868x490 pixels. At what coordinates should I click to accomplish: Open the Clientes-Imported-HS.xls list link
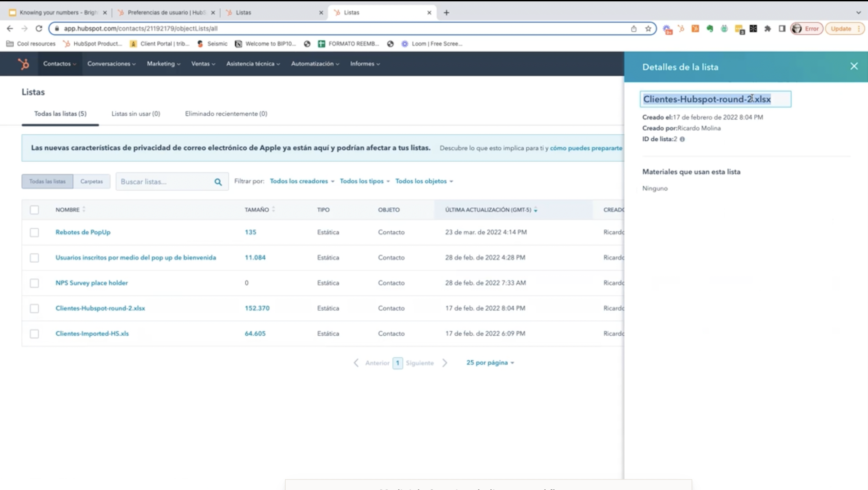[x=92, y=334]
